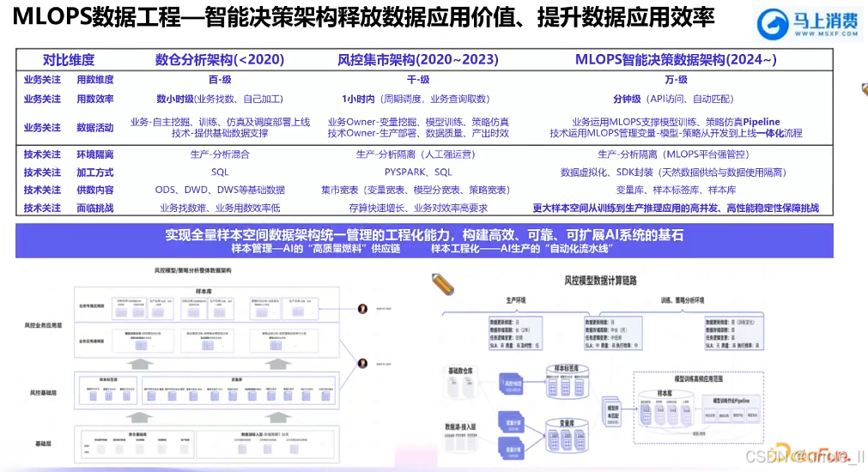This screenshot has height=472, width=868.
Task: Click the avatar icon beside the 样本库 layer
Action: point(362,309)
